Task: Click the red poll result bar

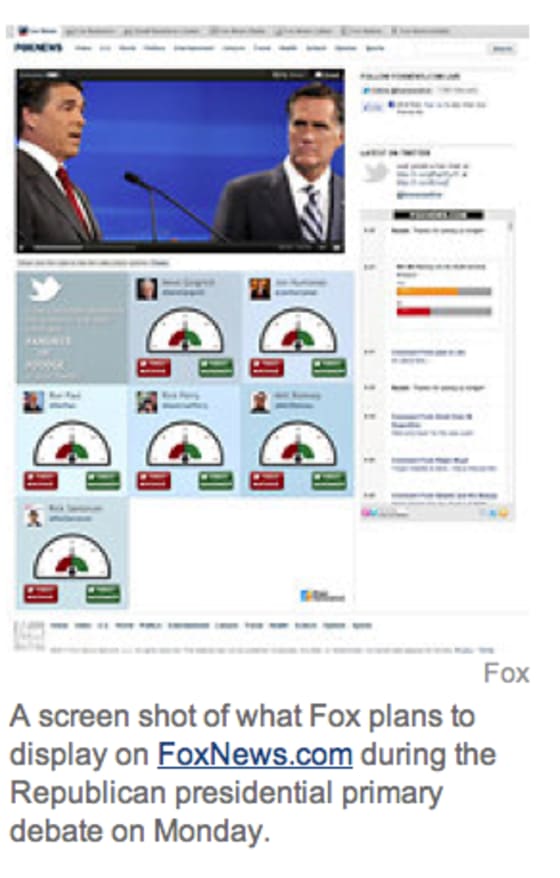Action: (x=413, y=311)
